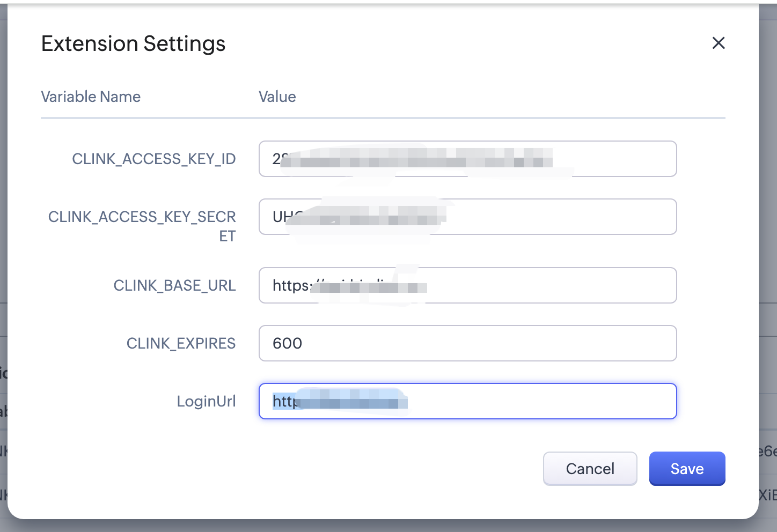Click the Value column header

pos(277,97)
